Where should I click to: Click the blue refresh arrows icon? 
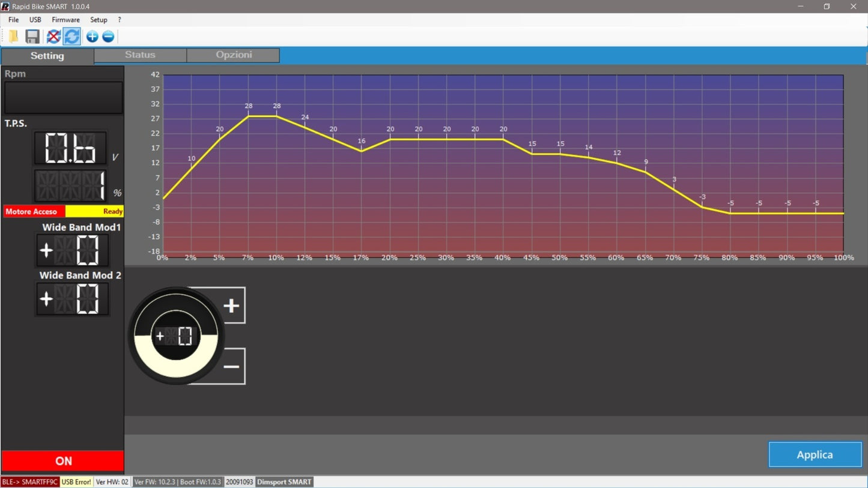[x=72, y=37]
